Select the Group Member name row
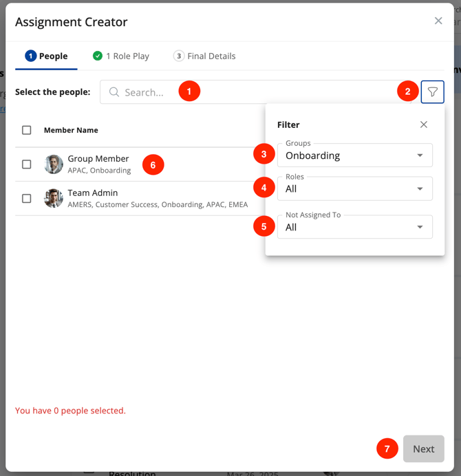 pyautogui.click(x=98, y=159)
